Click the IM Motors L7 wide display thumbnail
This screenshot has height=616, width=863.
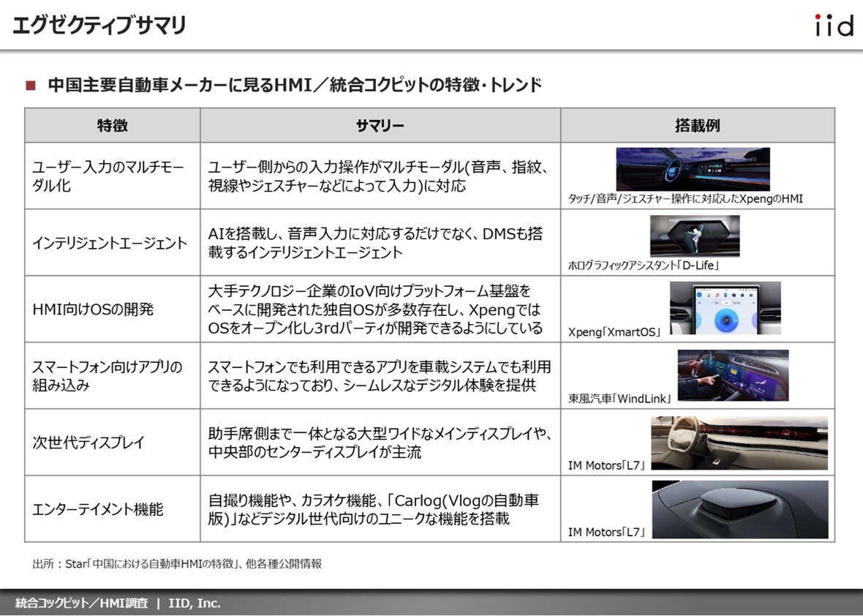(739, 443)
